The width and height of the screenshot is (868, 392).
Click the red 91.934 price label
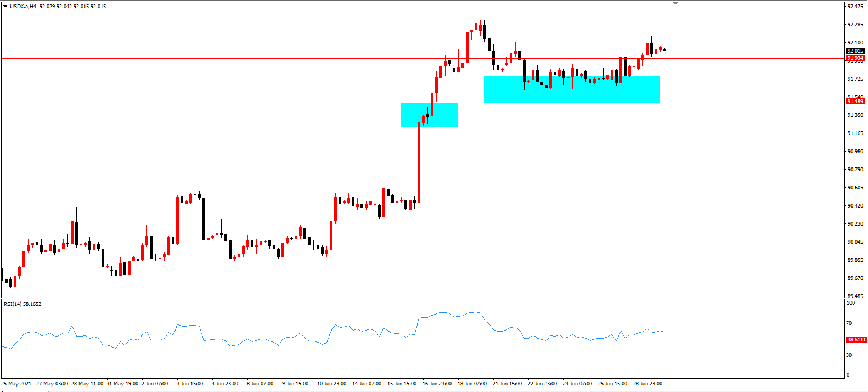pyautogui.click(x=855, y=58)
